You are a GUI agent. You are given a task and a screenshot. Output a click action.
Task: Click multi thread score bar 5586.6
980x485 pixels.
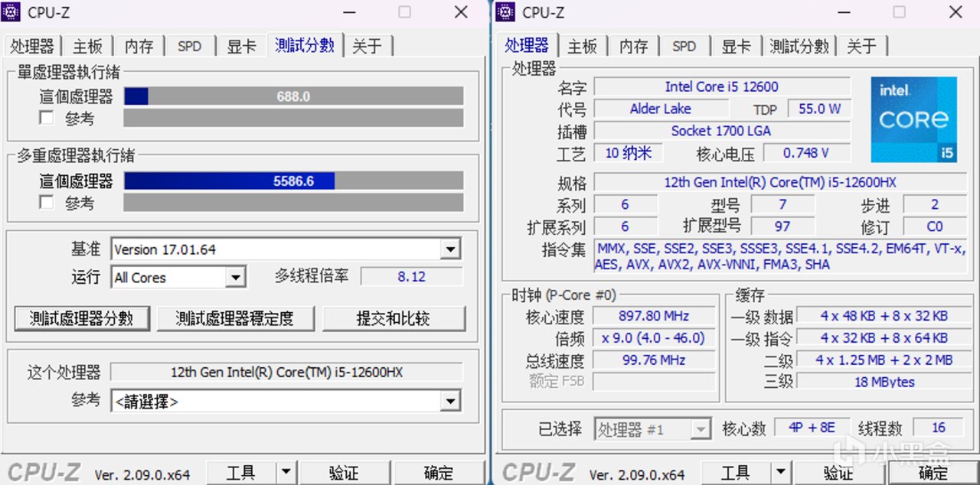pos(293,181)
